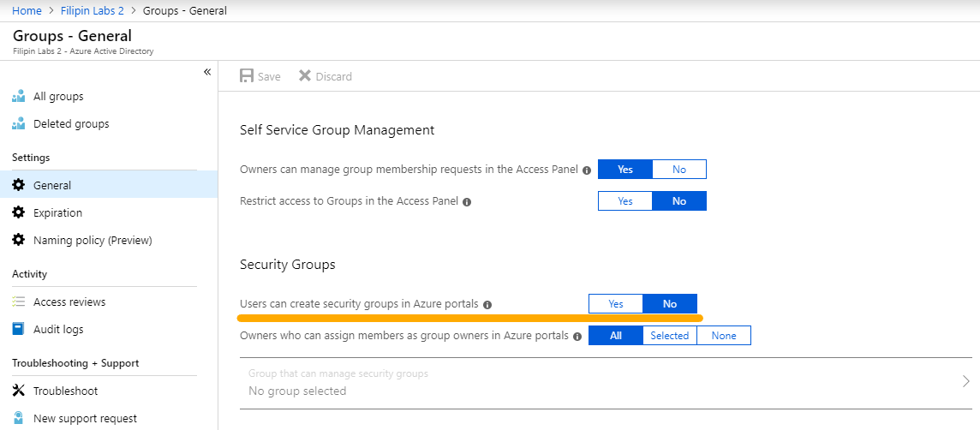This screenshot has height=430, width=980.
Task: Click the Access reviews list icon
Action: [x=18, y=302]
